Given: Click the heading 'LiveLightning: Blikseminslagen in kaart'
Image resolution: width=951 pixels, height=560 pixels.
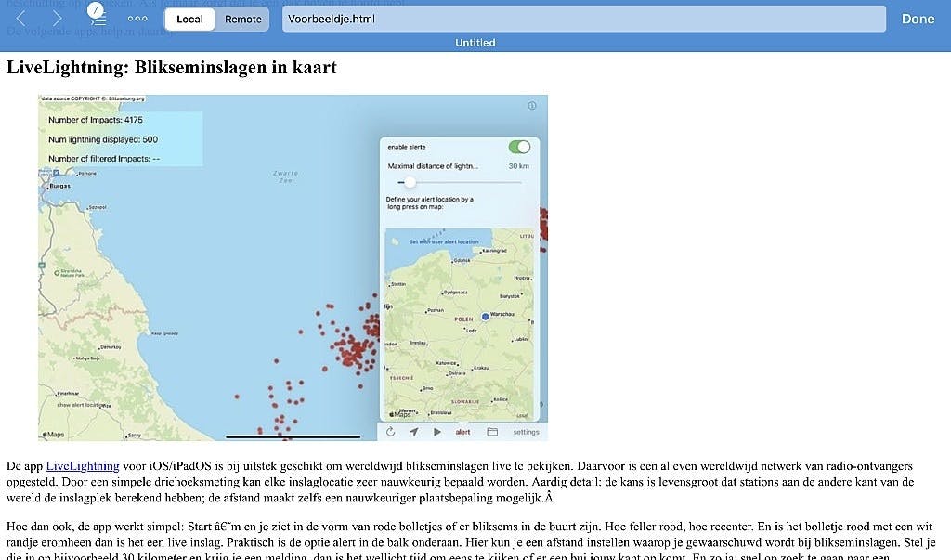Looking at the screenshot, I should click(172, 67).
